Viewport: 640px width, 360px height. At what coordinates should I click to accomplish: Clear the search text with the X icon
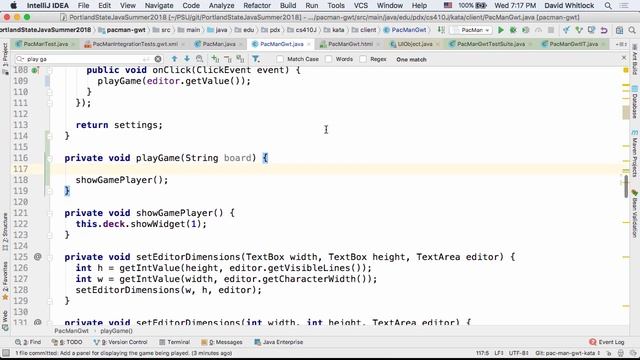pos(158,59)
